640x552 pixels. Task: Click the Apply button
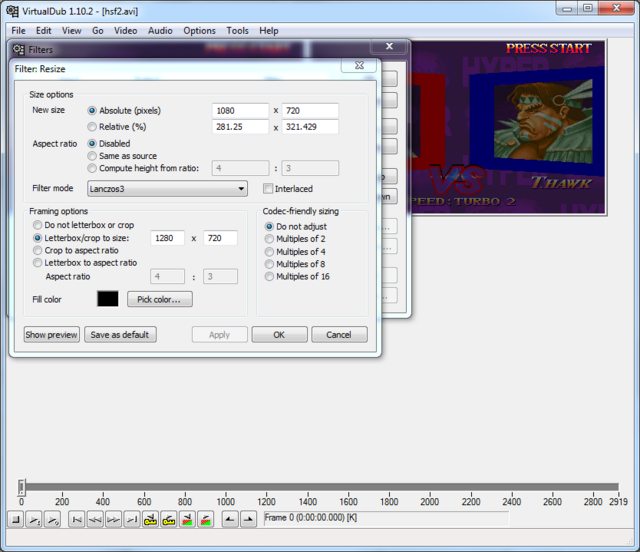click(x=220, y=335)
